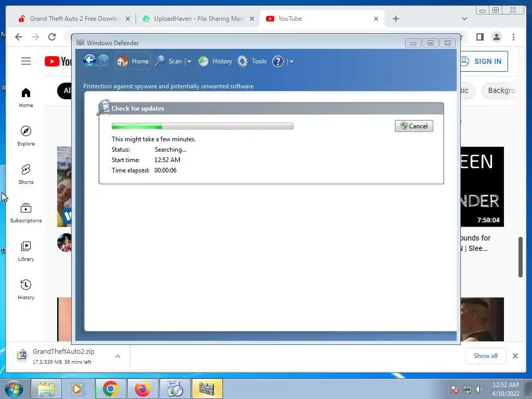The image size is (532, 399).
Task: Go back in Windows Defender
Action: (89, 61)
